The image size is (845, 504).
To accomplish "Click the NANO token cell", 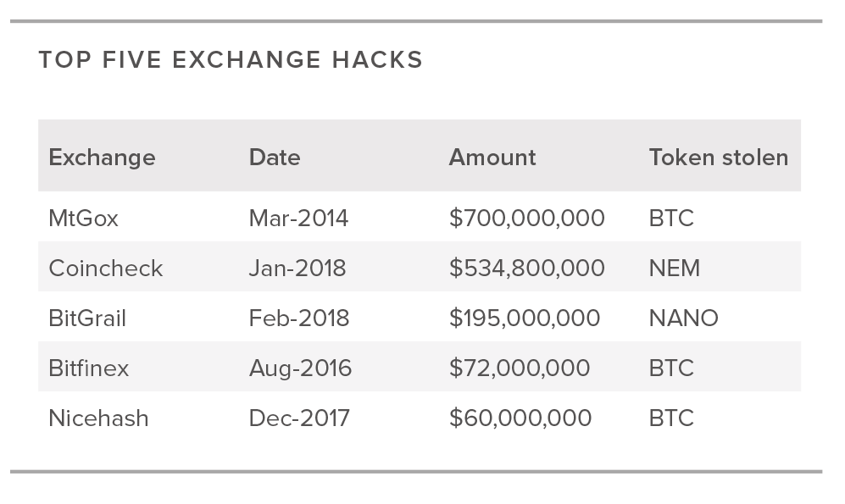I will point(683,318).
